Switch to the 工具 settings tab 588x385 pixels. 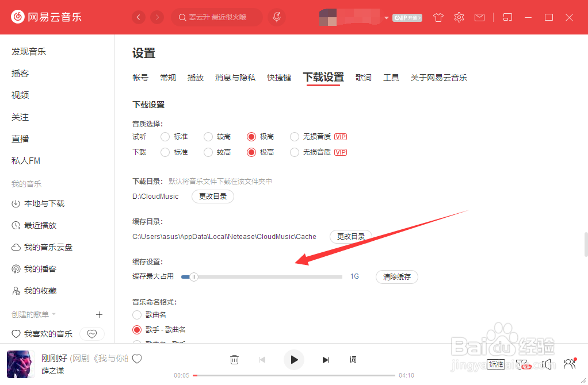[391, 78]
